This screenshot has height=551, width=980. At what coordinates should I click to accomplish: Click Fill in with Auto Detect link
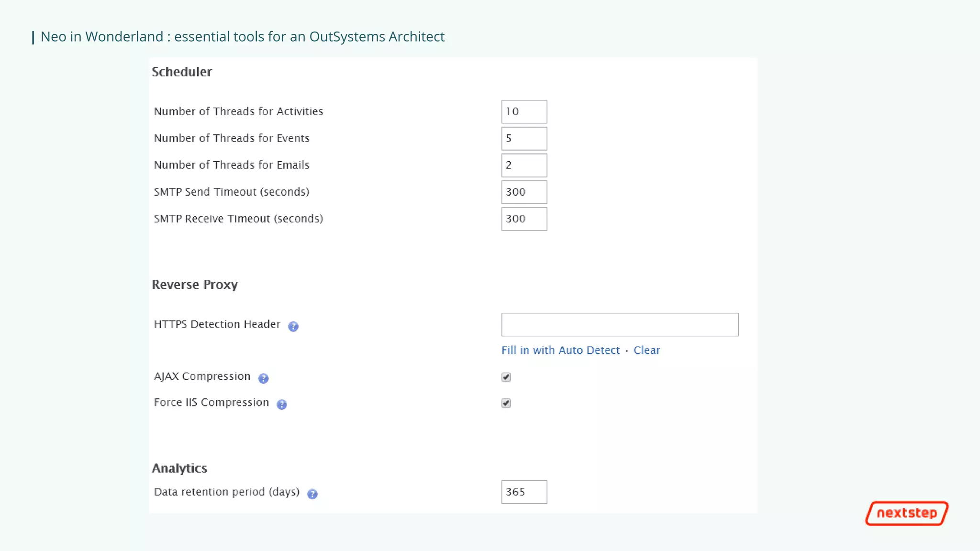(x=560, y=350)
